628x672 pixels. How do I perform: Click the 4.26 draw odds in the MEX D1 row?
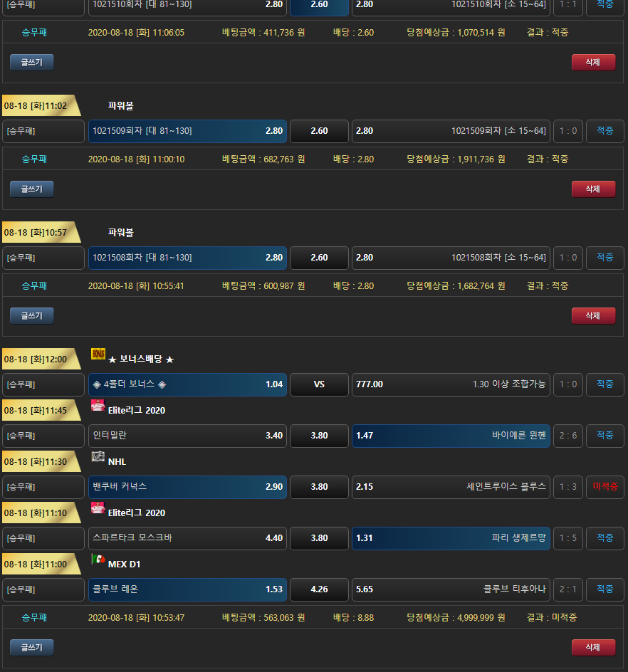coord(319,589)
